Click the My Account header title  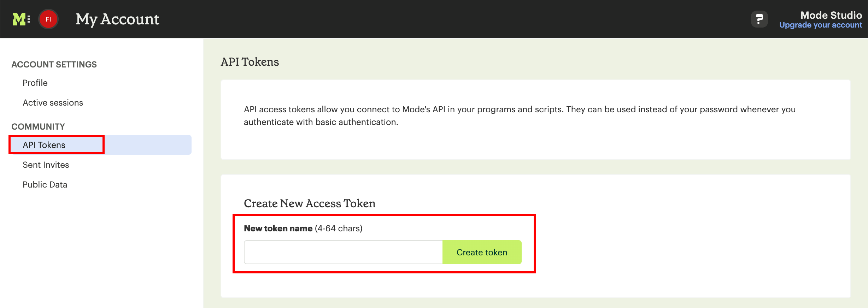[117, 19]
